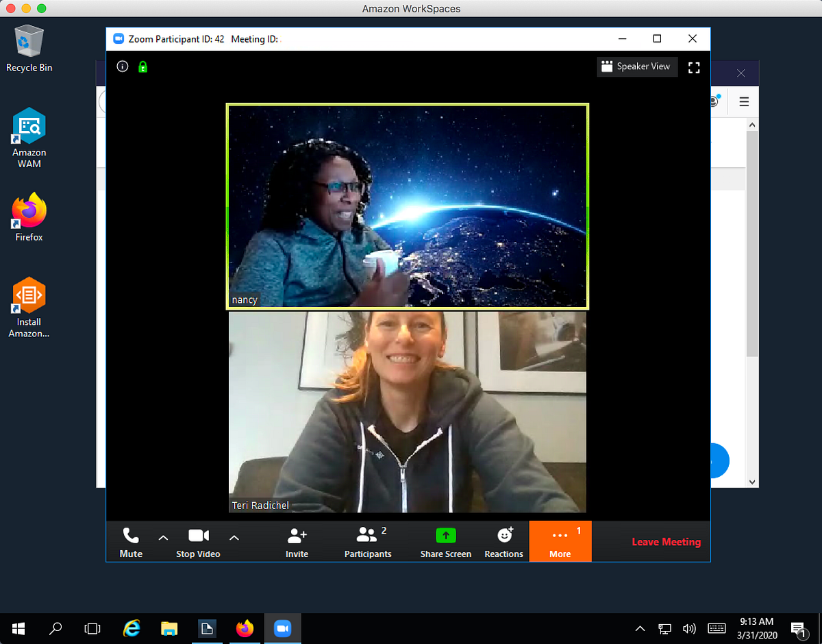
Task: Click background window scrollbar up arrow
Action: (752, 125)
